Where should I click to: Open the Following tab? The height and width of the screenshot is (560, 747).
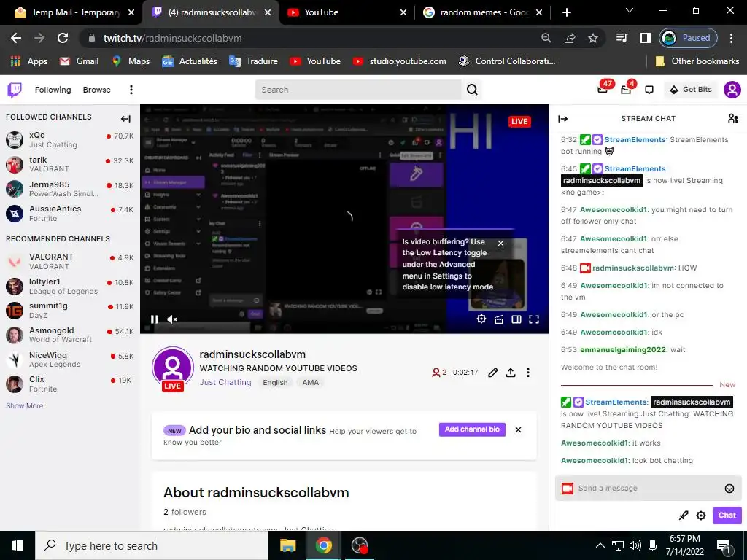click(53, 90)
